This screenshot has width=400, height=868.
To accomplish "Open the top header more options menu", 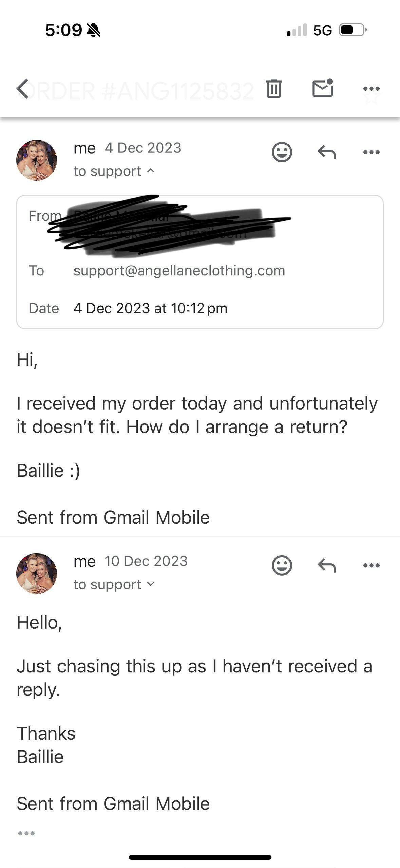I will (371, 89).
